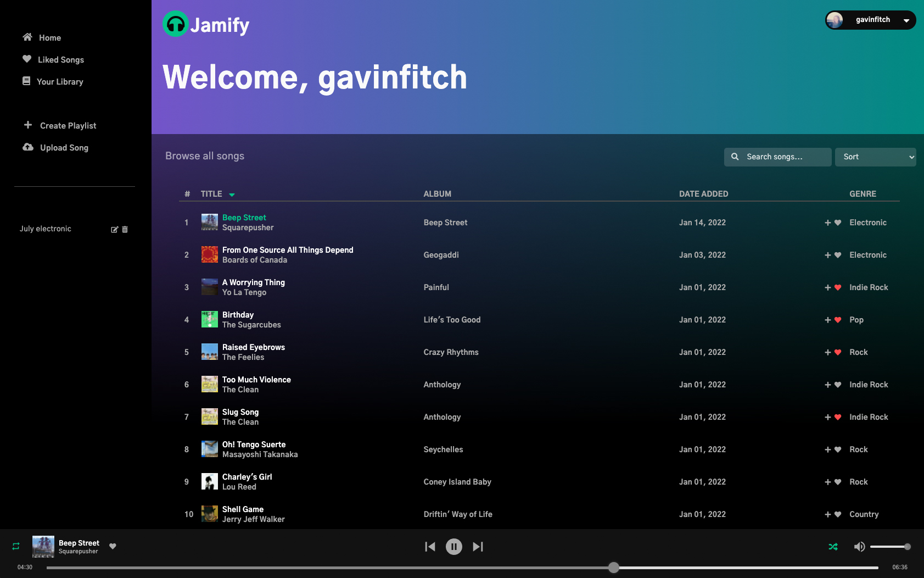Skip to the next track
The height and width of the screenshot is (578, 924).
[478, 547]
